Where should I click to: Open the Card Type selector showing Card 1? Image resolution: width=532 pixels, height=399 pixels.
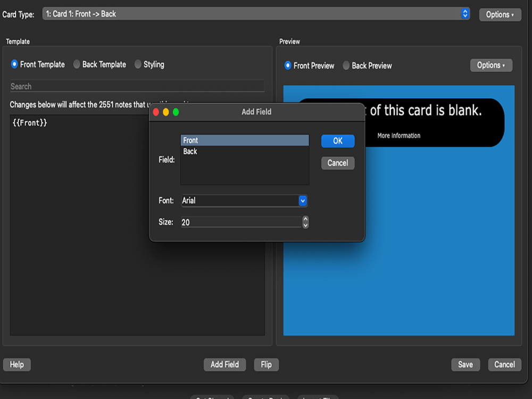pyautogui.click(x=255, y=14)
